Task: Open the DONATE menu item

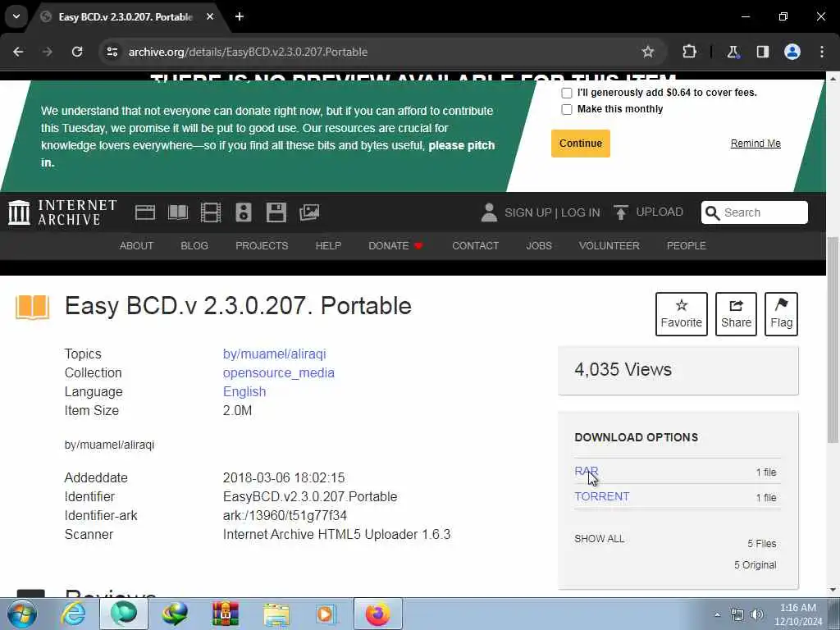Action: pyautogui.click(x=395, y=246)
